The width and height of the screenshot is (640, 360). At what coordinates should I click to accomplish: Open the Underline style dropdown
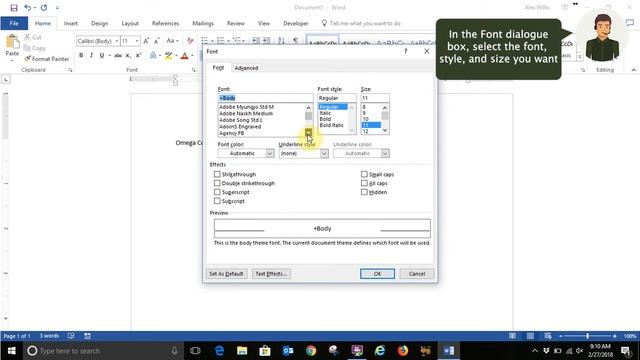324,153
